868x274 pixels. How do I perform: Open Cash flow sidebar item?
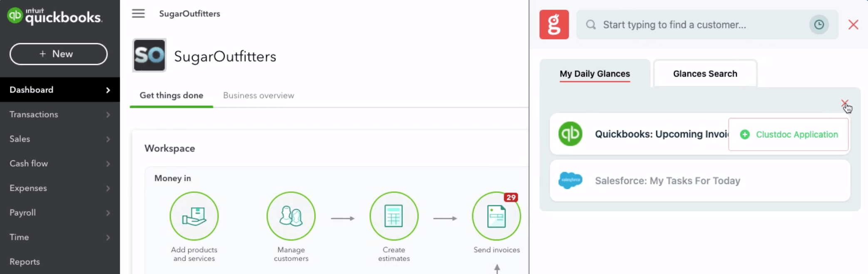(60, 163)
